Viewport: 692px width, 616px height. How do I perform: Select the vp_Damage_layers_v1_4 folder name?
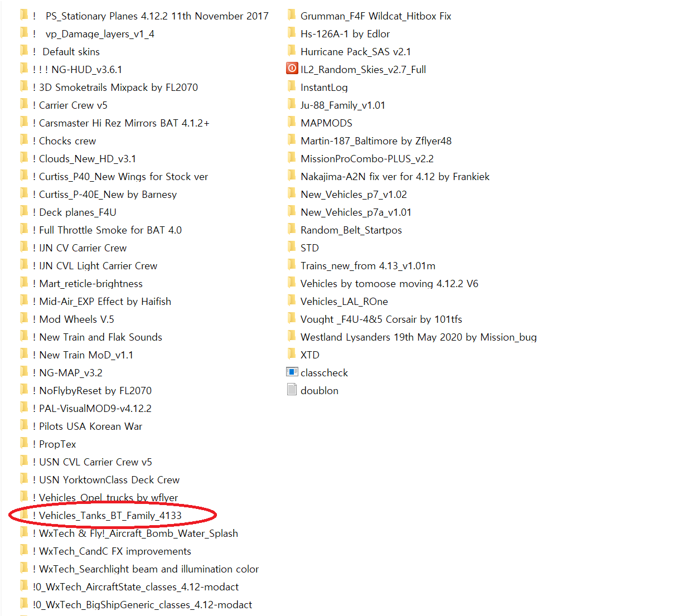click(94, 34)
